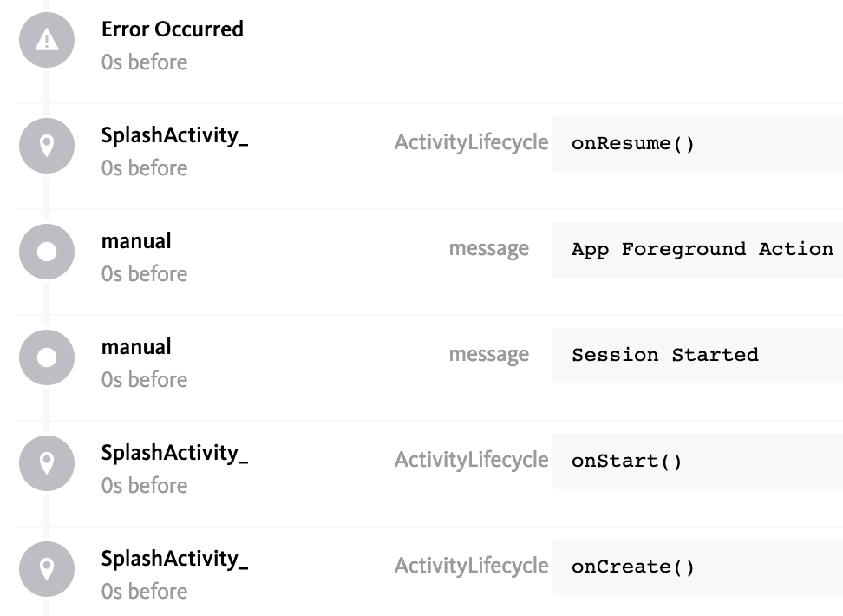
Task: Click the pin icon beside onCreate lifecycle event
Action: pos(46,569)
